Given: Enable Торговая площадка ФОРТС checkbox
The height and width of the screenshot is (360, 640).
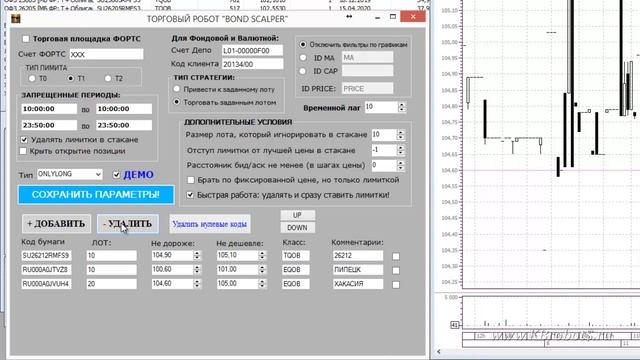Looking at the screenshot, I should tap(26, 39).
